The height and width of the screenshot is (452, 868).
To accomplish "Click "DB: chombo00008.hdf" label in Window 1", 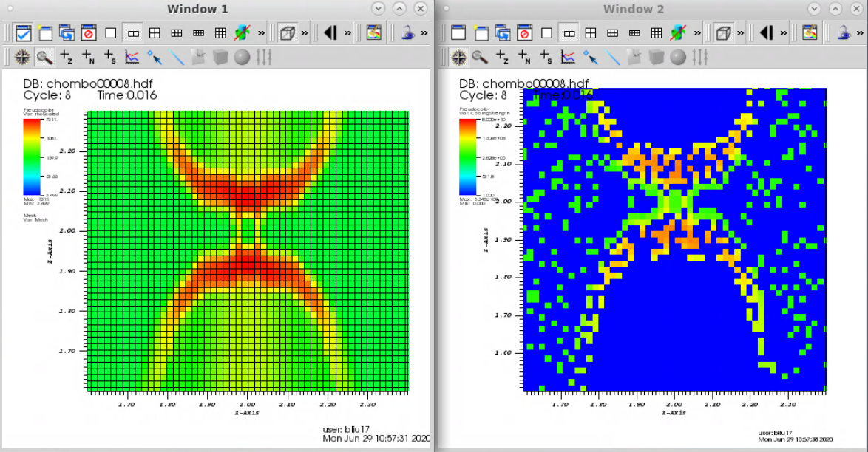I will click(88, 83).
